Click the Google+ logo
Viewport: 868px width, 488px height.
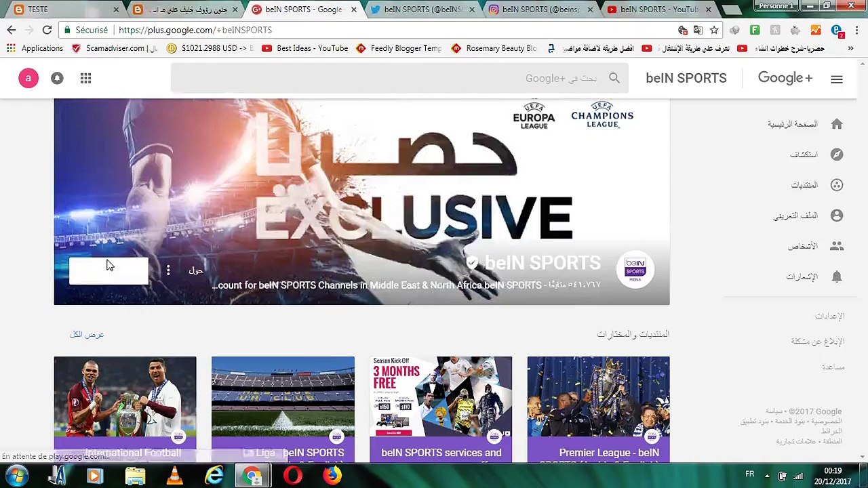(x=785, y=78)
